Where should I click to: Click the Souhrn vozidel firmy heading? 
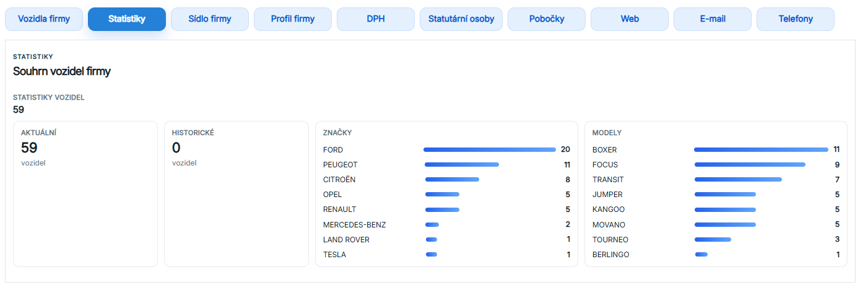click(x=62, y=71)
